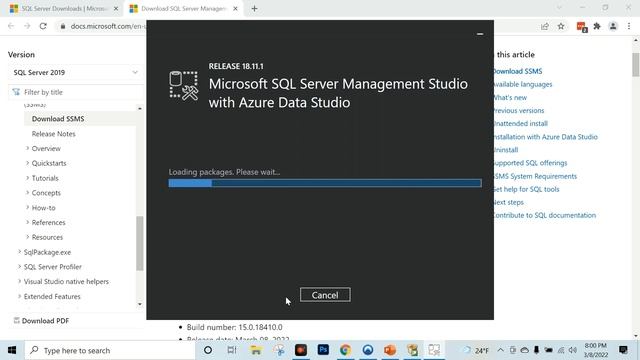Image resolution: width=640 pixels, height=360 pixels.
Task: Jump to Next steps section
Action: (508, 202)
